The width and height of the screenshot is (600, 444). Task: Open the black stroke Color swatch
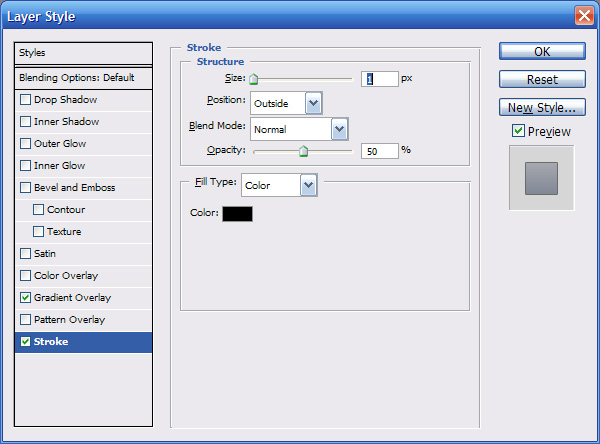pos(237,214)
